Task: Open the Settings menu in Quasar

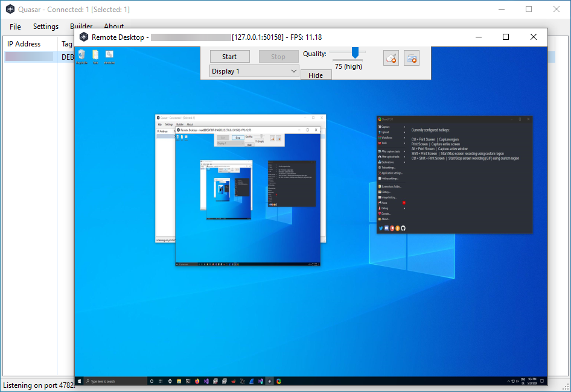Action: point(45,27)
